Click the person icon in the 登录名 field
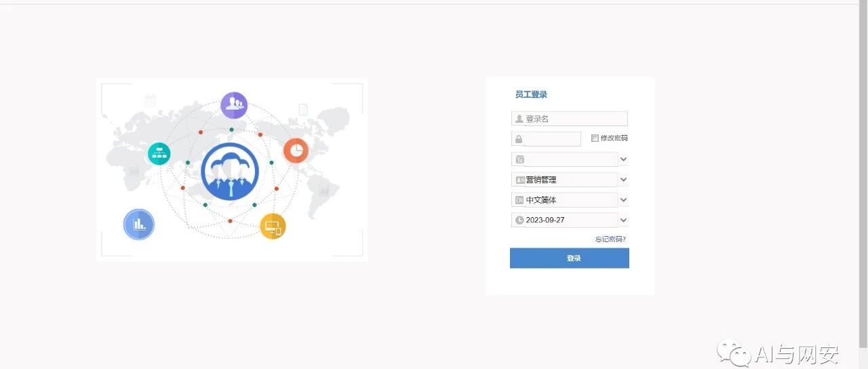Image resolution: width=868 pixels, height=369 pixels. (519, 119)
